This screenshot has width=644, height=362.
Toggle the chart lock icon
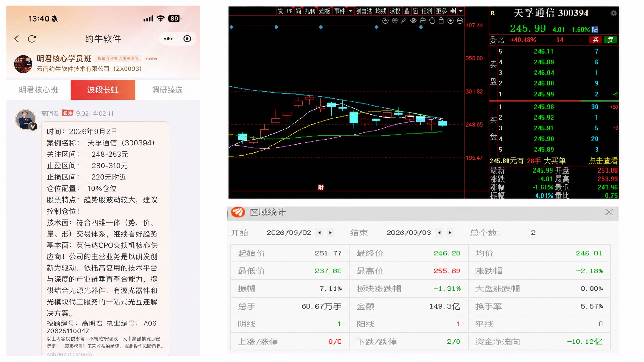pos(441,21)
